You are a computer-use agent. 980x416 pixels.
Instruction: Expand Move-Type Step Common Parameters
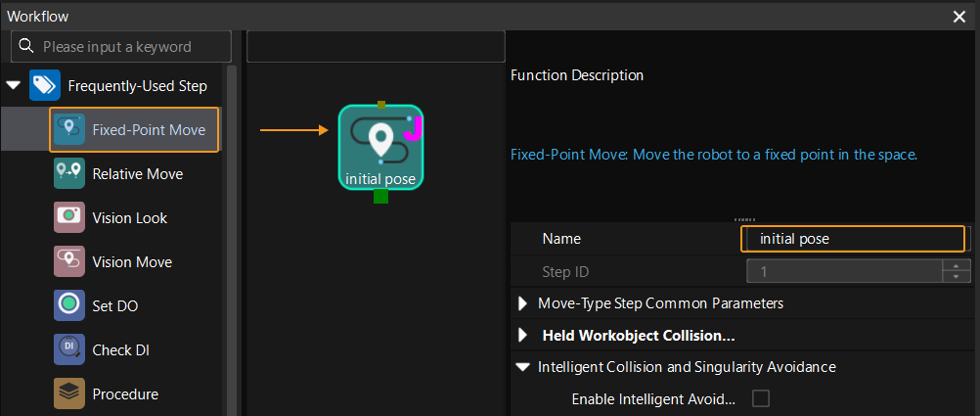(x=522, y=303)
